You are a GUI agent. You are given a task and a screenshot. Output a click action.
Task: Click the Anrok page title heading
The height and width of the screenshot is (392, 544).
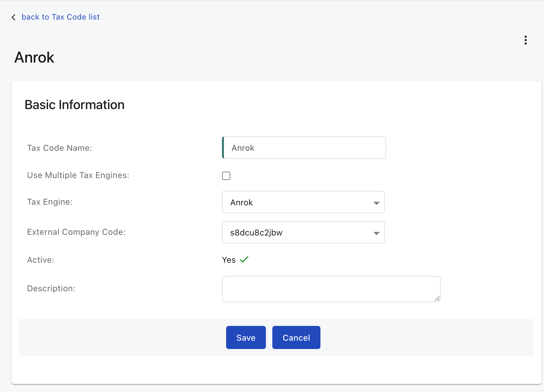pos(34,58)
